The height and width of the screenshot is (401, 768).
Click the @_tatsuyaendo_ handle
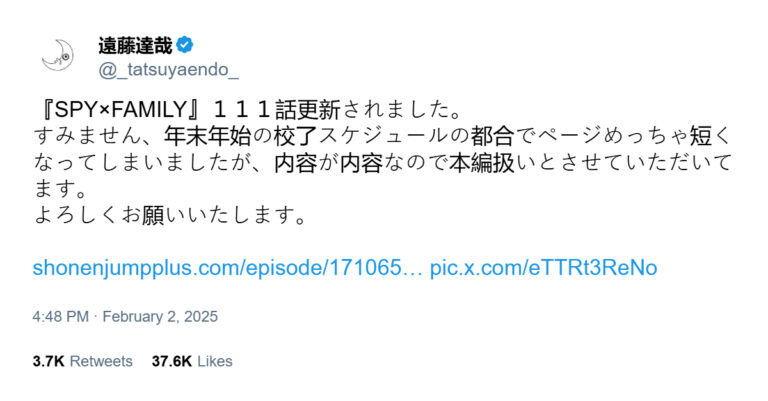[x=168, y=70]
